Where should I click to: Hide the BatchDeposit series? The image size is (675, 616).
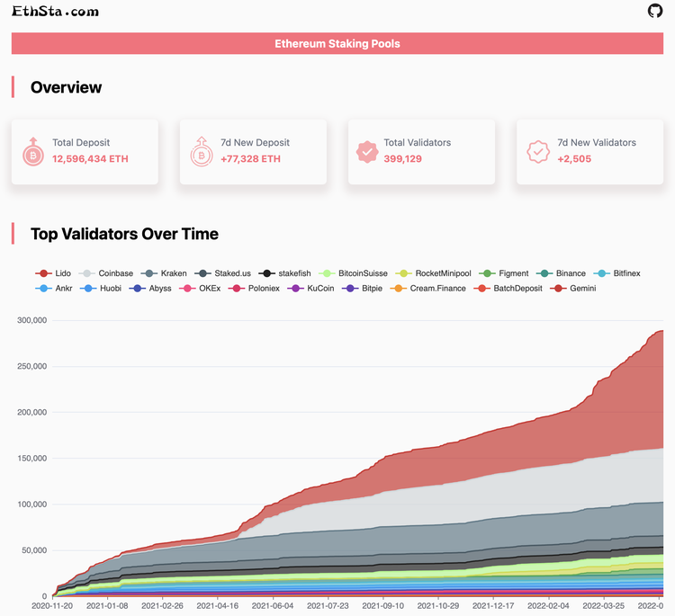508,288
